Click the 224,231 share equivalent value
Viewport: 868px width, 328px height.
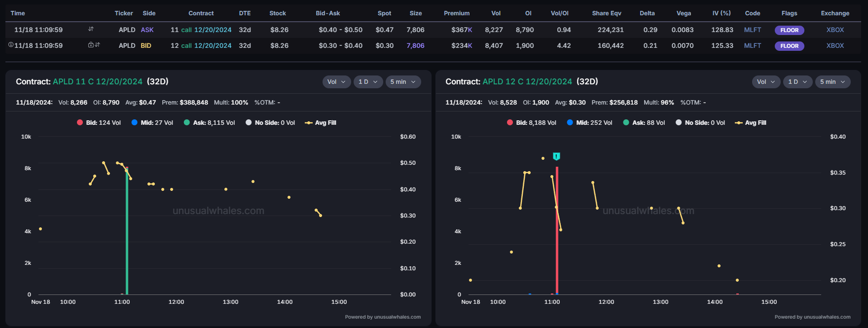tap(611, 30)
